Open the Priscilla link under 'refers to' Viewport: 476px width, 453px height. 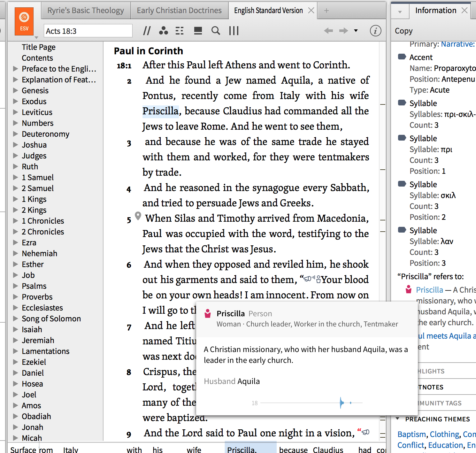coord(430,290)
